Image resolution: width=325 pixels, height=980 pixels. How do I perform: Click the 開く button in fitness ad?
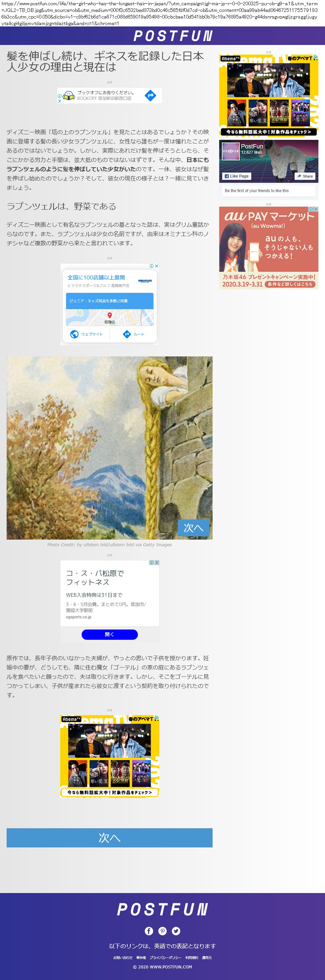[x=110, y=634]
